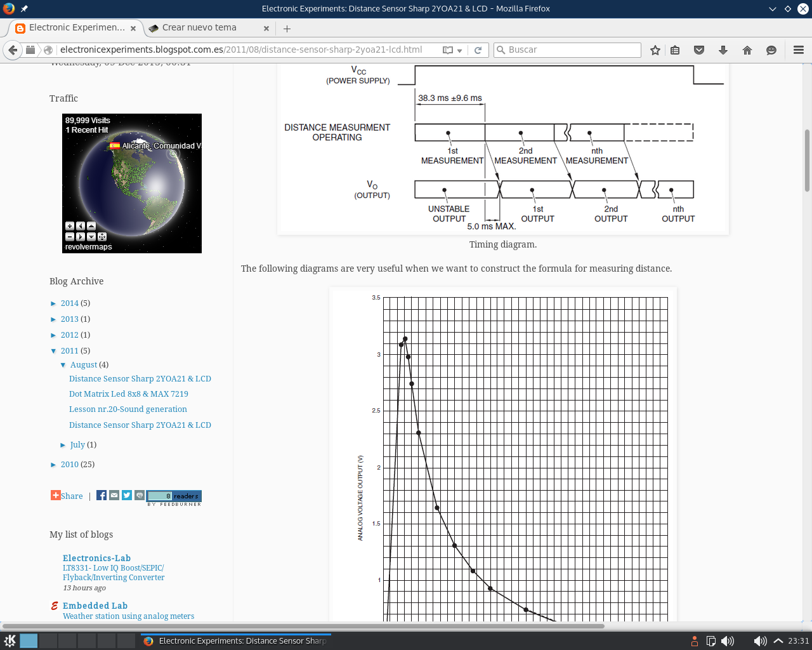Click the site identity globe icon
Image resolution: width=812 pixels, height=650 pixels.
click(48, 50)
